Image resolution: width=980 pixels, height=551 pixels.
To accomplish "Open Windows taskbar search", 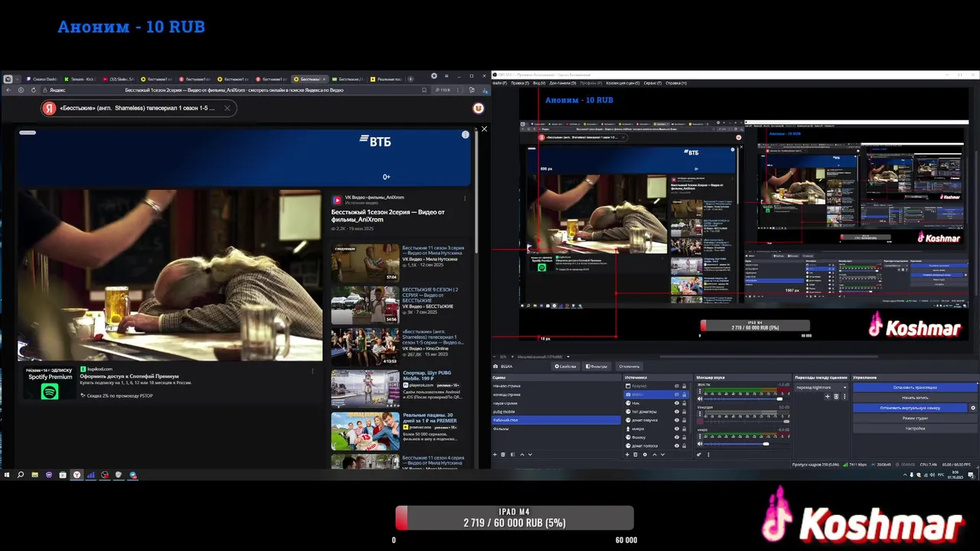I will pyautogui.click(x=21, y=474).
